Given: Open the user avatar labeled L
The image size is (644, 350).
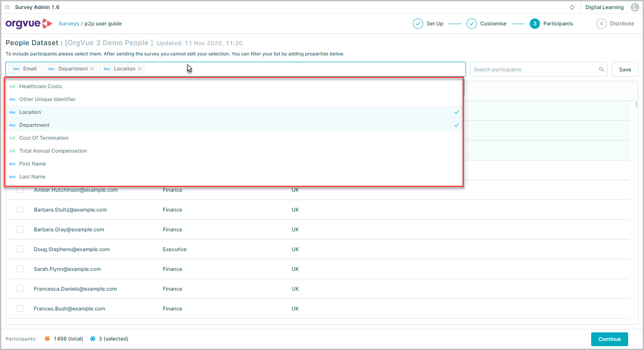Looking at the screenshot, I should (635, 7).
